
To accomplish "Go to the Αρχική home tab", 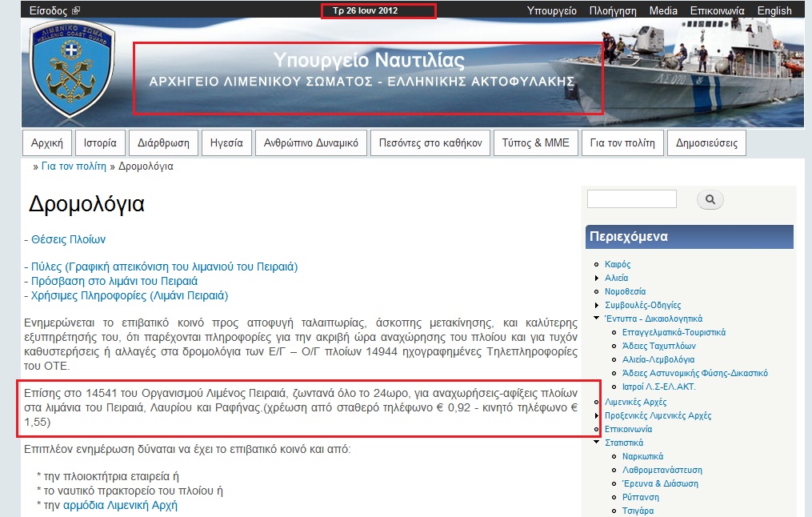I will [46, 143].
